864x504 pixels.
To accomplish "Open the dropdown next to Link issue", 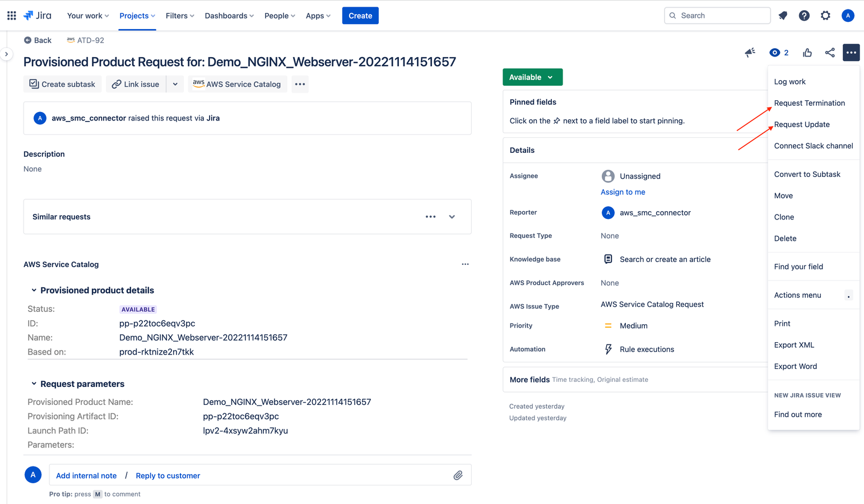I will 175,84.
